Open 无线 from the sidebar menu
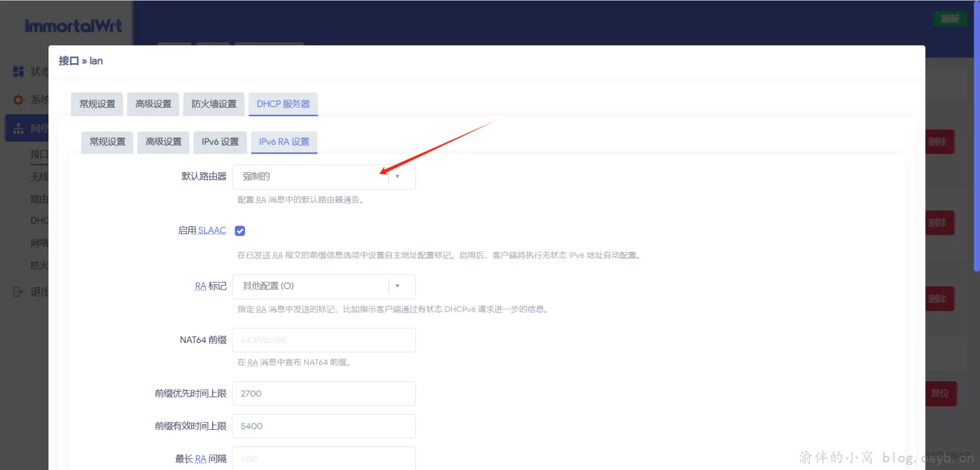The height and width of the screenshot is (470, 980). (40, 176)
